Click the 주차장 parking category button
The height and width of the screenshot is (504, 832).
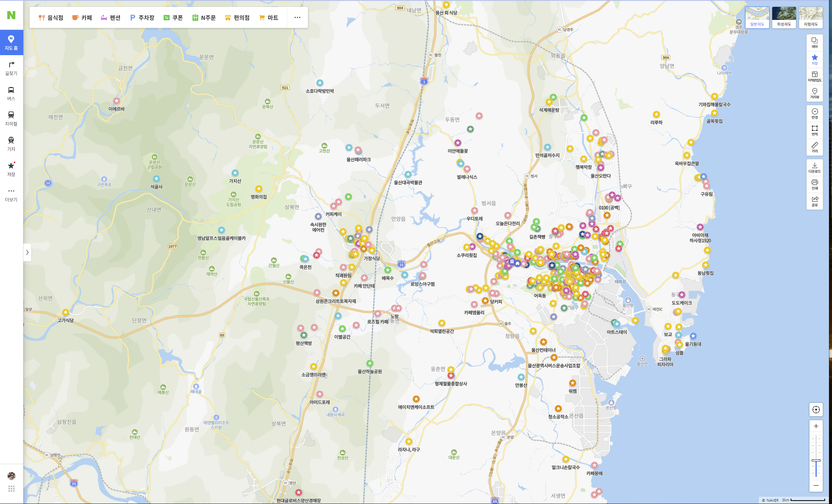[x=142, y=18]
